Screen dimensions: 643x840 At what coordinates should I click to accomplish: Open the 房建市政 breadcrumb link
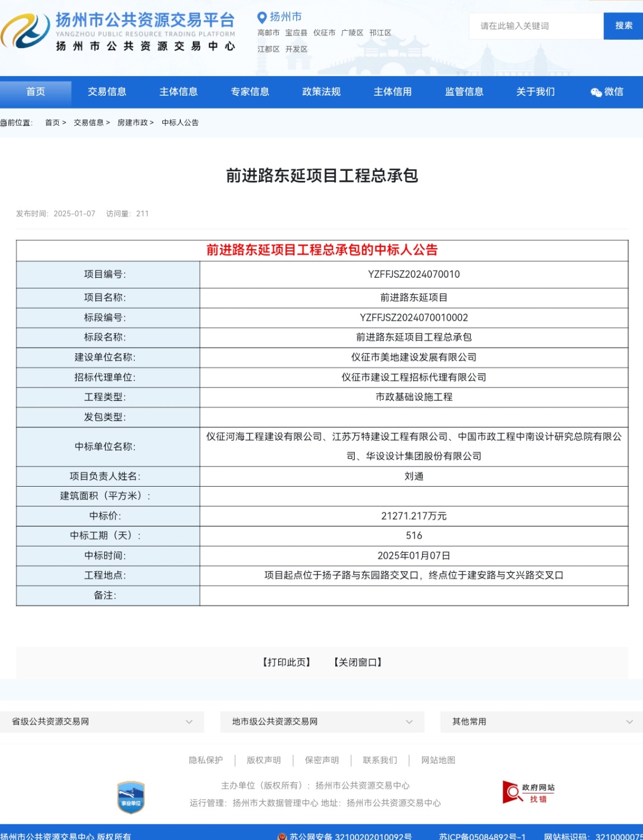point(133,123)
